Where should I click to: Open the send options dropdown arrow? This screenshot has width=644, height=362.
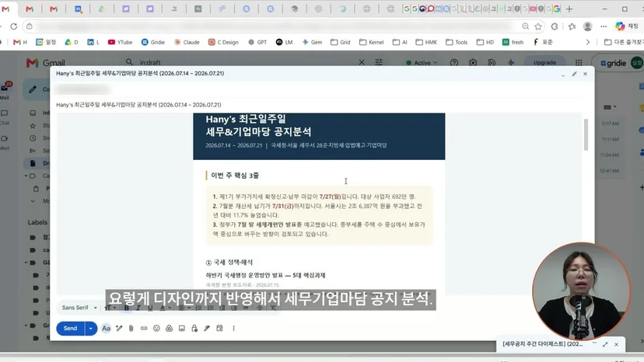point(91,329)
